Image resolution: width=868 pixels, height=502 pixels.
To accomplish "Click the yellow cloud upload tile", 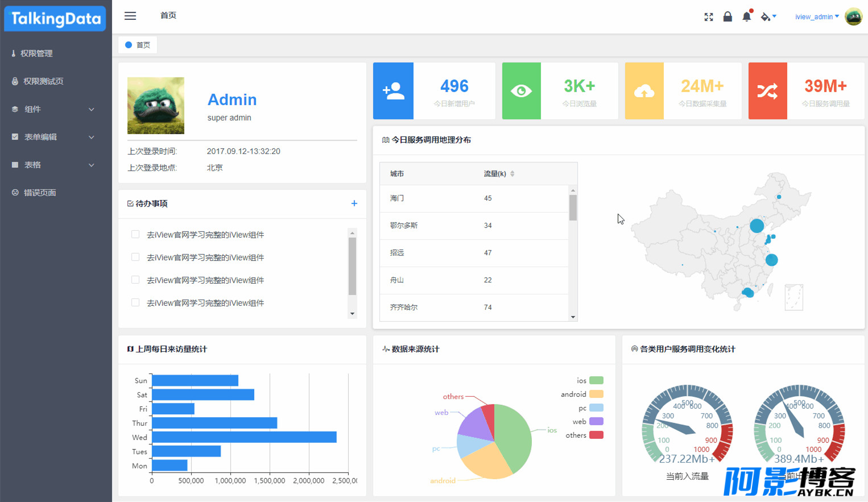I will [x=644, y=91].
